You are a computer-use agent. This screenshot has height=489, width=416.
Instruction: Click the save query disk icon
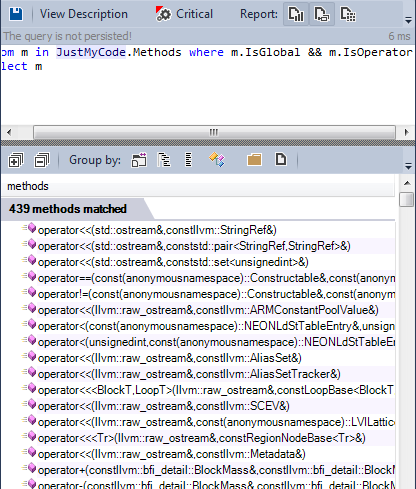[x=16, y=14]
